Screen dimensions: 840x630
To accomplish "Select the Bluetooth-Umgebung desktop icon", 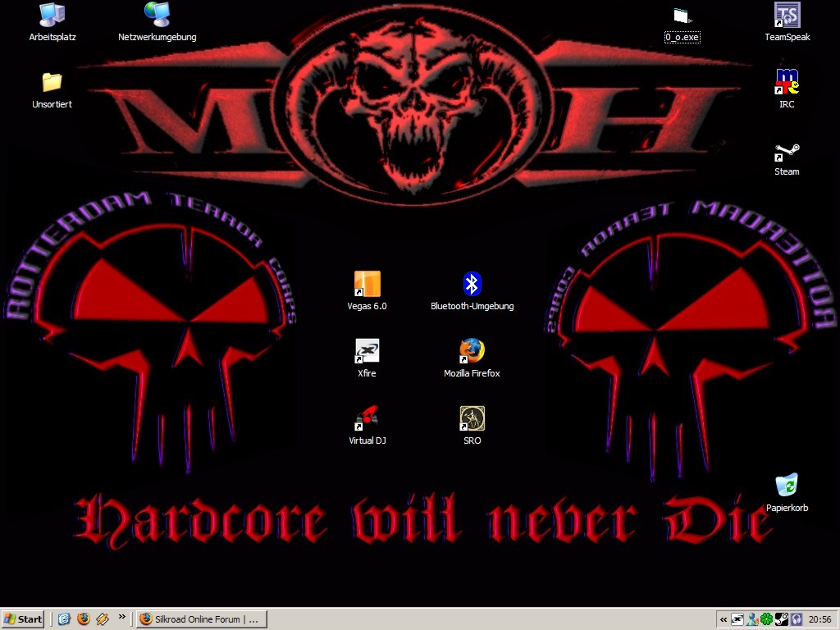I will pyautogui.click(x=472, y=284).
